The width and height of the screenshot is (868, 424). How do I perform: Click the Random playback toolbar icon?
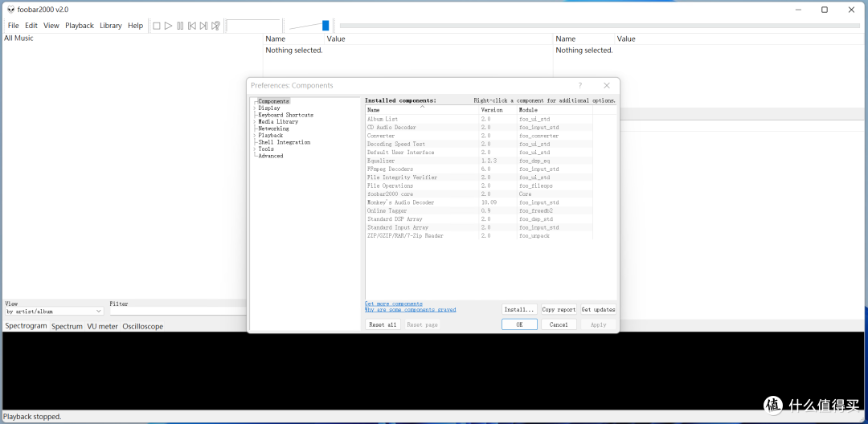pos(216,26)
